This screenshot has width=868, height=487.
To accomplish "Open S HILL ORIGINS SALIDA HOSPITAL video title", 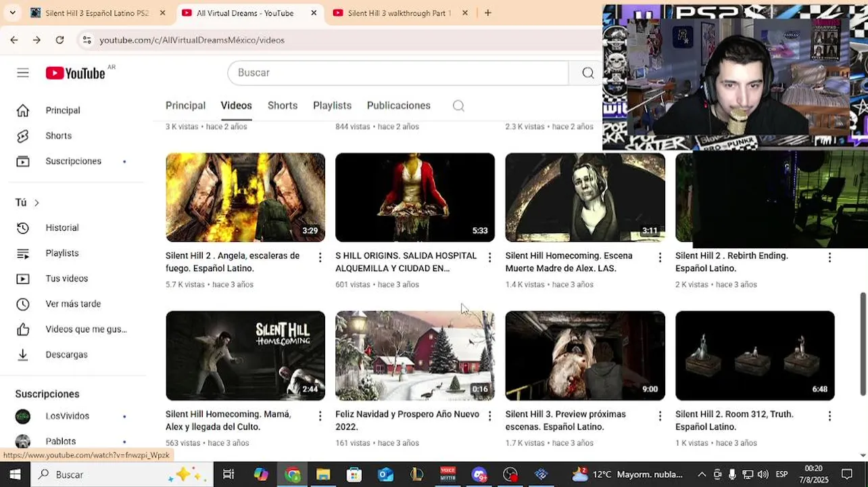I will 406,262.
